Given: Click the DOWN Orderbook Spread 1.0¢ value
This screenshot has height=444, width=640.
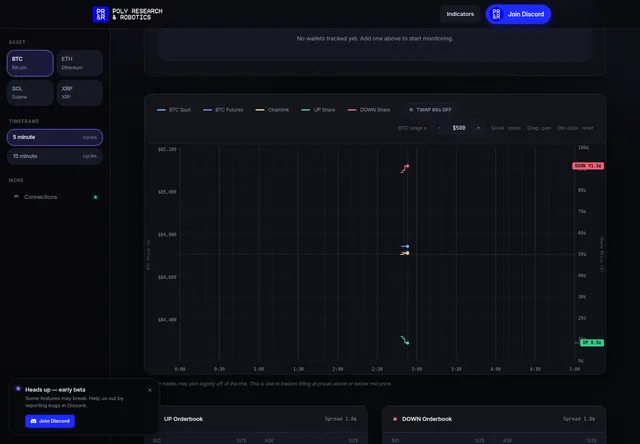Looking at the screenshot, I should click(x=579, y=419).
